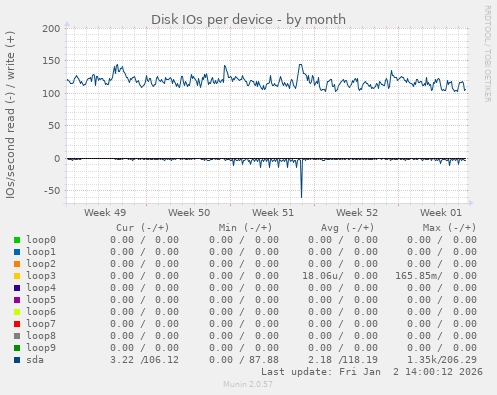Select the loop3 device label
The height and width of the screenshot is (395, 497).
coord(41,276)
